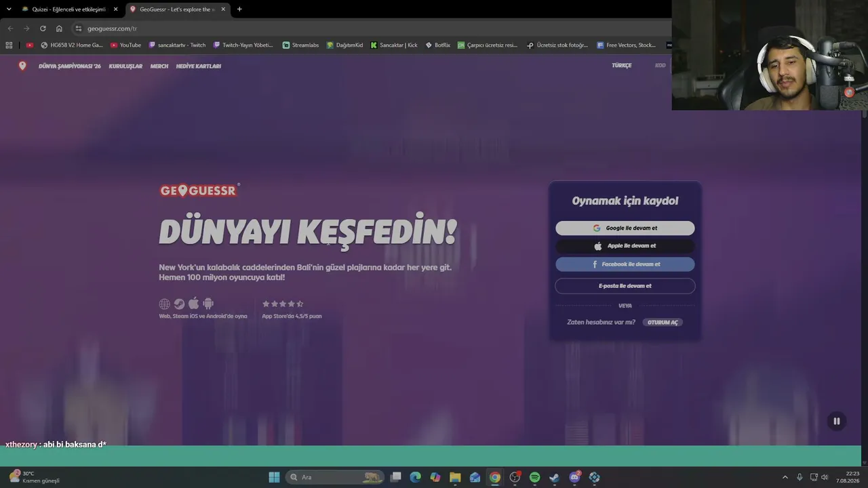The height and width of the screenshot is (488, 868).
Task: Click the web globe platform icon
Action: 165,304
